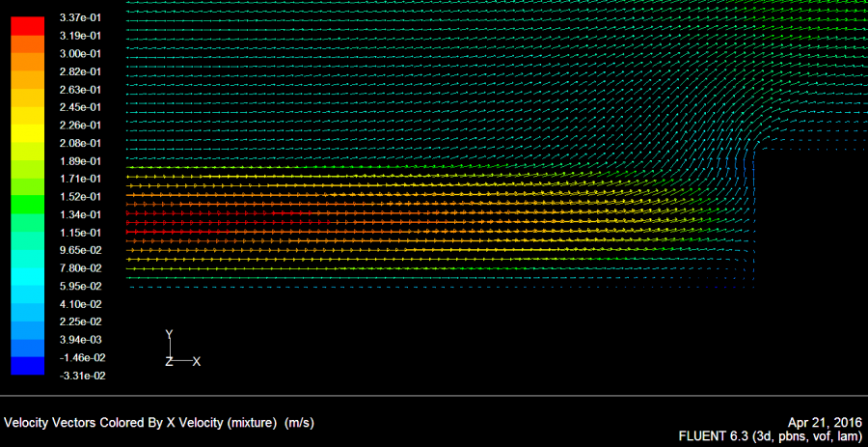Click the 5.95e-02 legend value
The image size is (868, 447).
pyautogui.click(x=80, y=287)
